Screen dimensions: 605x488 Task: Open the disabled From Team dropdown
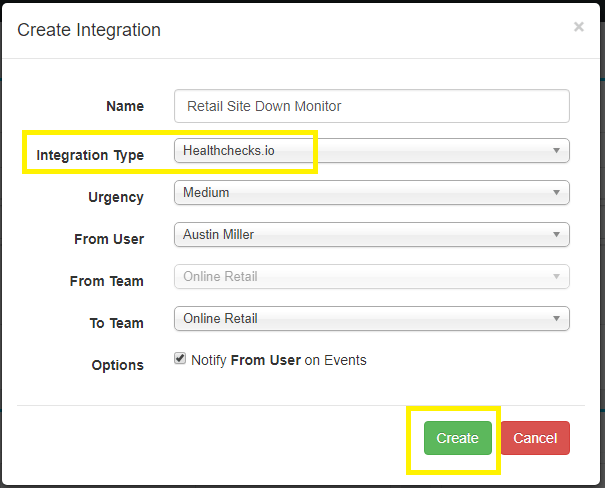click(x=372, y=277)
